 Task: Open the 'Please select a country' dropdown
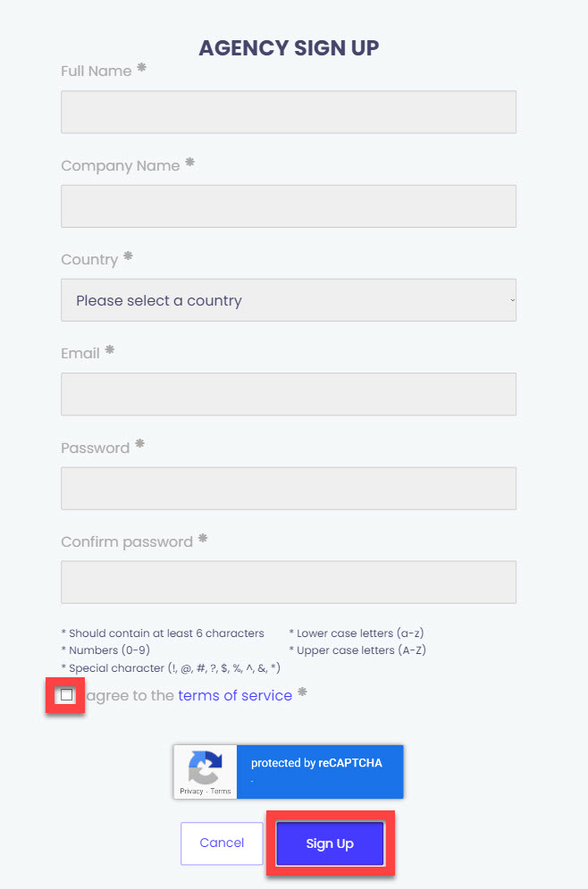pyautogui.click(x=289, y=300)
